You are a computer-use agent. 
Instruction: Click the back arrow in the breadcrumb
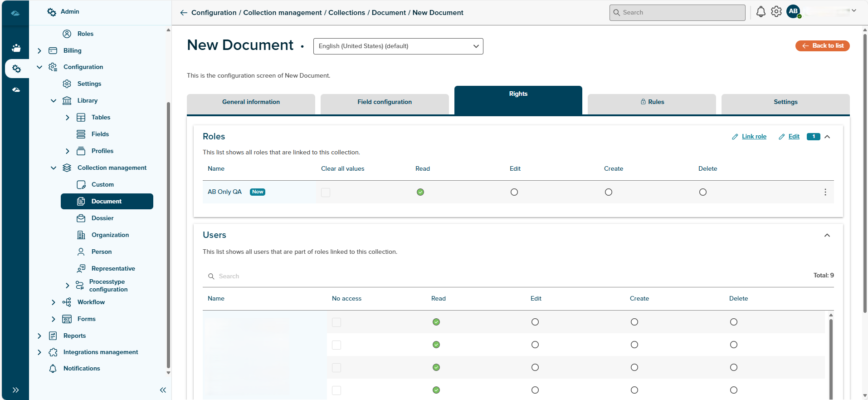(184, 13)
